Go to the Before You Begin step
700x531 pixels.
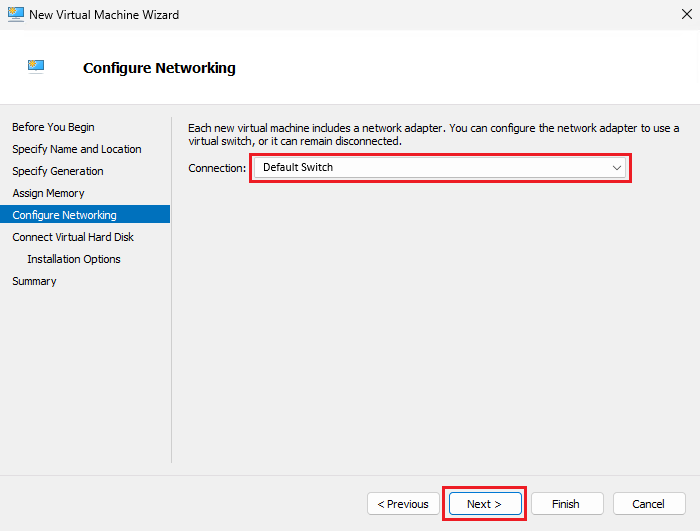[53, 127]
